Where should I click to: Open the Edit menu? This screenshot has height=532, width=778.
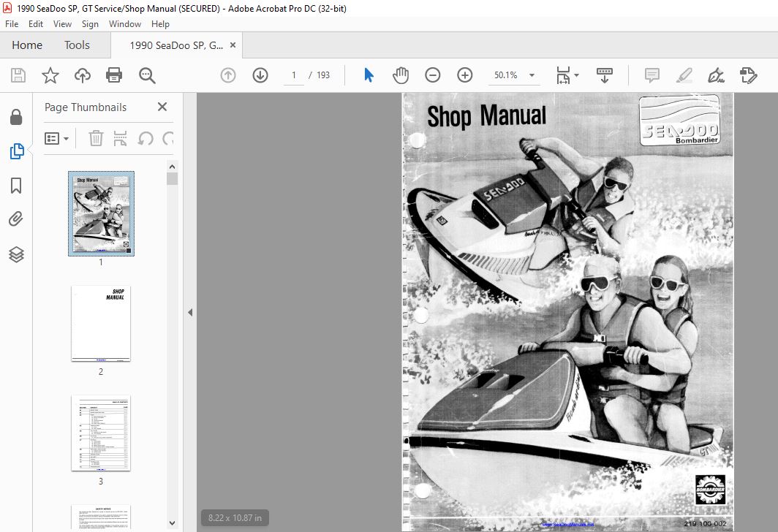click(x=36, y=24)
